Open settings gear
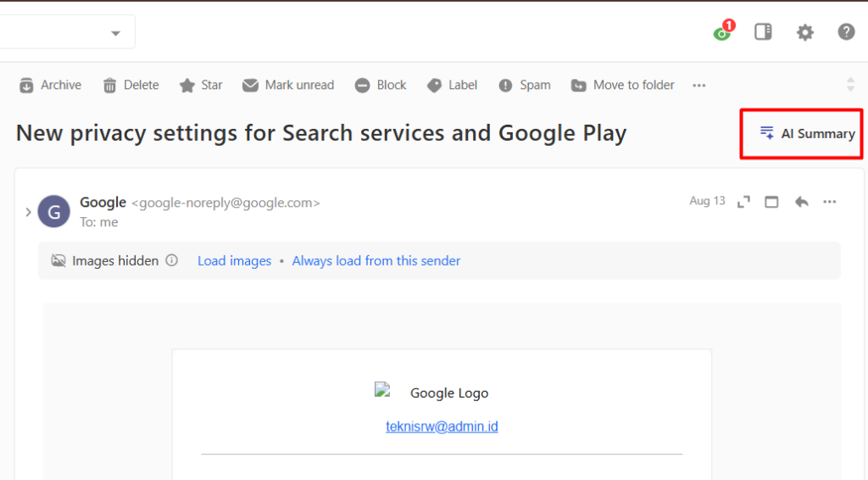This screenshot has height=480, width=868. click(x=805, y=32)
